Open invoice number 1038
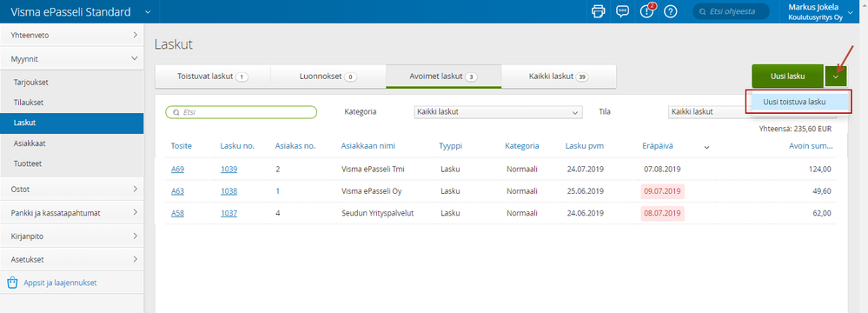This screenshot has height=313, width=868. click(x=229, y=191)
